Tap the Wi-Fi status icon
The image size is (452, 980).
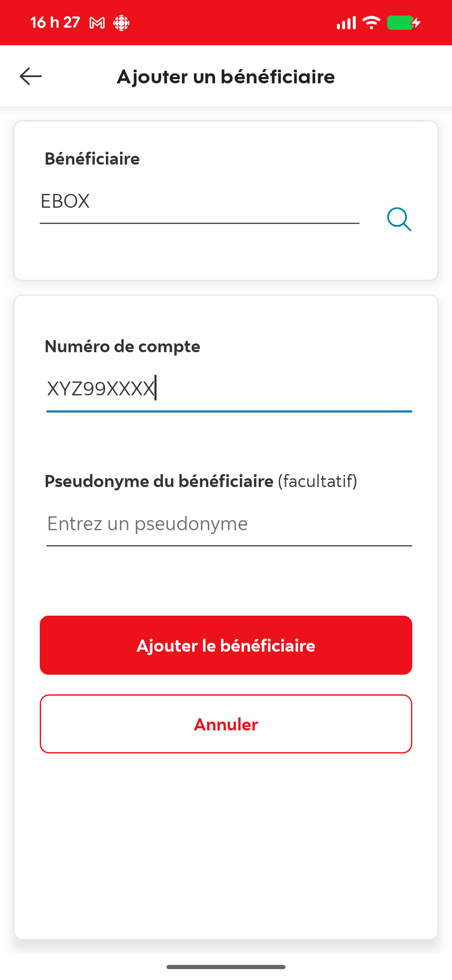pos(371,23)
